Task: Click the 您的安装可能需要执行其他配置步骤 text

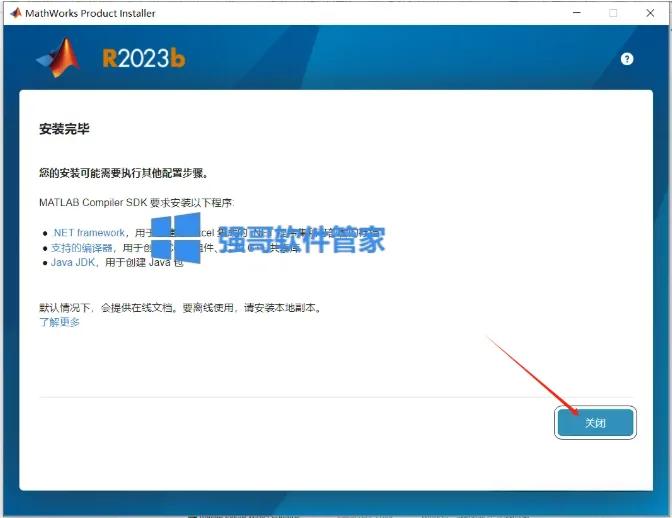Action: pyautogui.click(x=123, y=173)
